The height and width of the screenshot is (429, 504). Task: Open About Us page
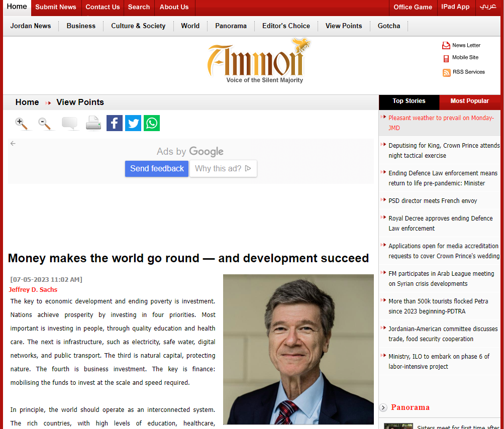174,7
